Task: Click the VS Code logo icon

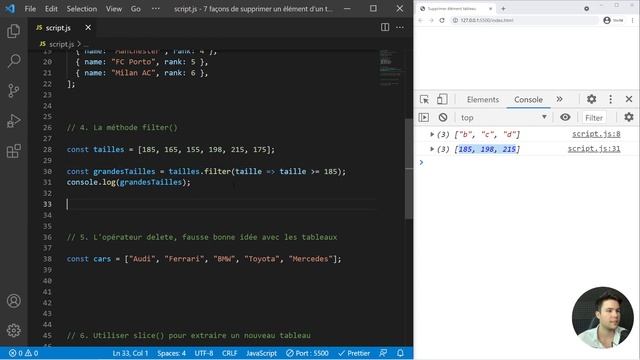Action: point(10,9)
